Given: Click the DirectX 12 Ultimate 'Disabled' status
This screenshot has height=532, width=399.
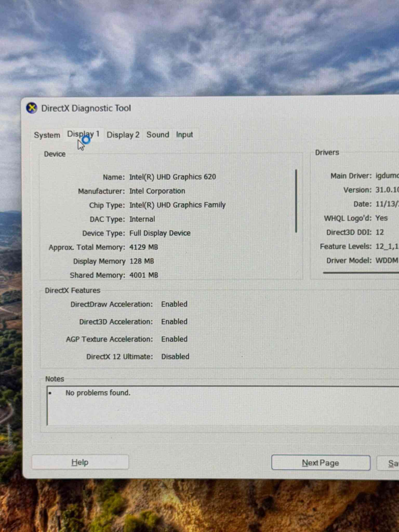Looking at the screenshot, I should pos(175,356).
